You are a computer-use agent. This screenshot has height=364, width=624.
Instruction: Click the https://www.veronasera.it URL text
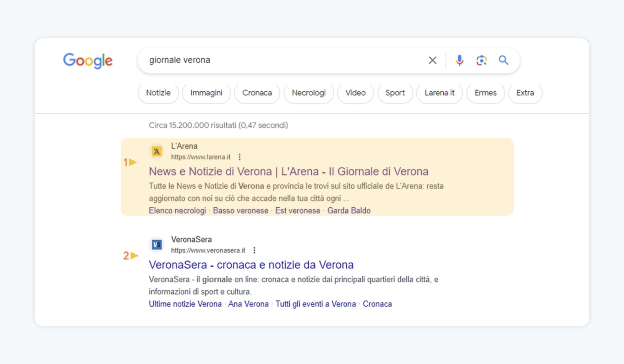tap(208, 250)
